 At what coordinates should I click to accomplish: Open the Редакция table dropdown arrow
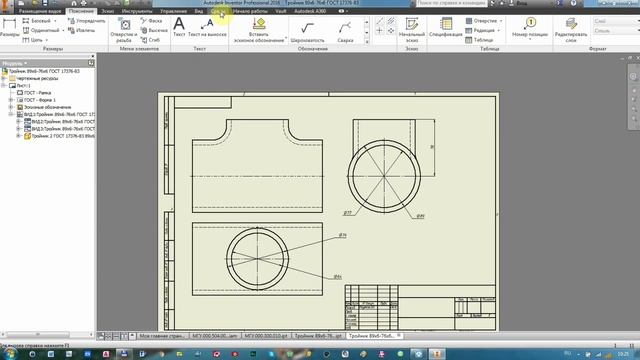[498, 31]
